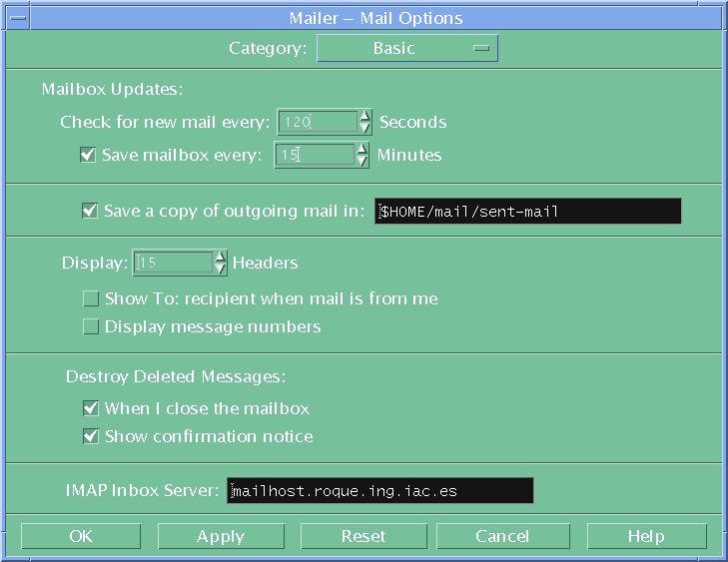
Task: Uncheck Save a copy of outgoing mail
Action: [x=89, y=211]
